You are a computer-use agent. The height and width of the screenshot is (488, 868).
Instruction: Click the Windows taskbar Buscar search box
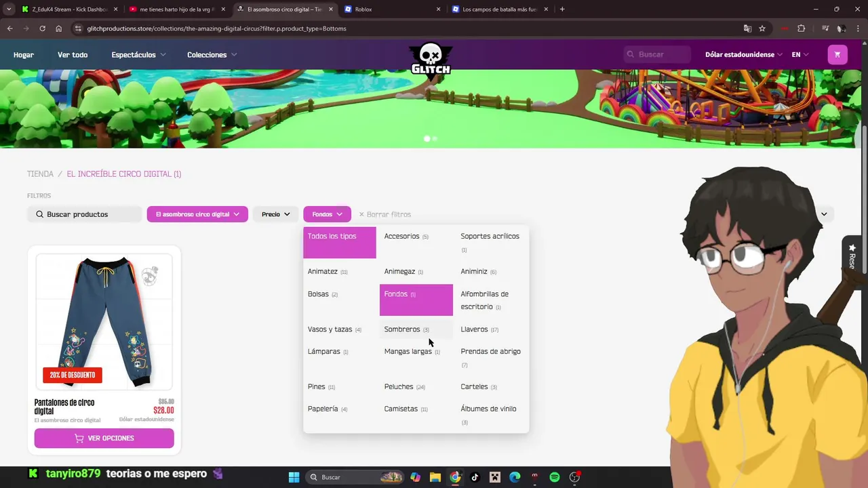pos(356,477)
